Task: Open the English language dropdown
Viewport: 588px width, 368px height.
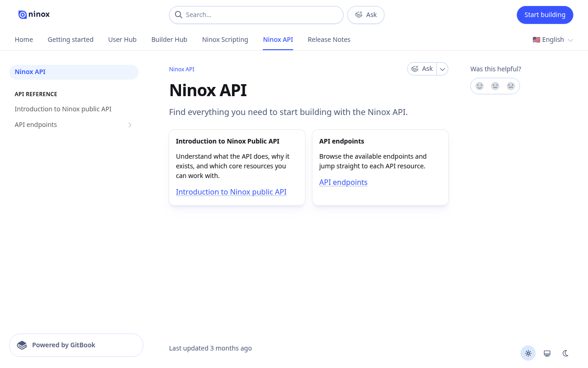Action: [x=553, y=40]
